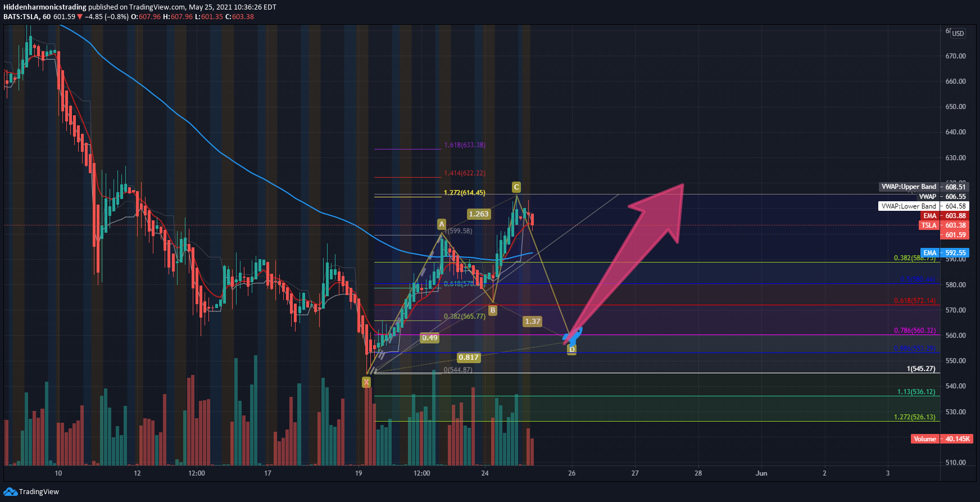Image resolution: width=980 pixels, height=502 pixels.
Task: Click the TradingView logo in bottom-left corner
Action: 31,492
